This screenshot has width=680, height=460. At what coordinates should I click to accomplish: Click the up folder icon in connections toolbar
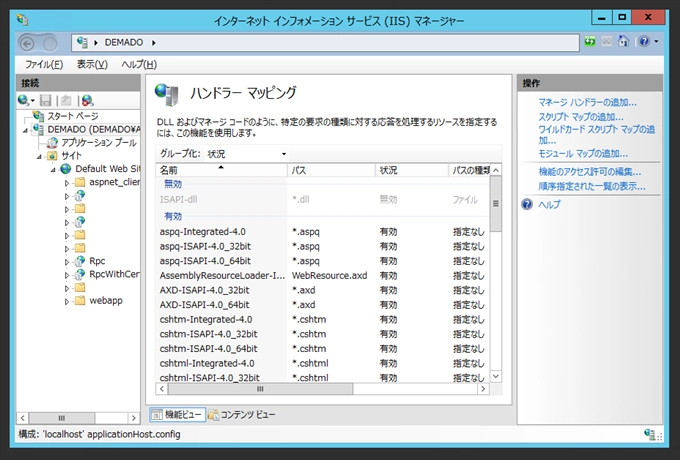[x=66, y=101]
